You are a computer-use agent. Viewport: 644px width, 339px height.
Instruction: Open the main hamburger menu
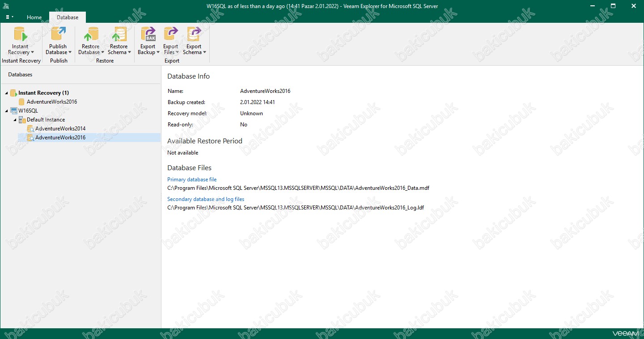(x=9, y=17)
